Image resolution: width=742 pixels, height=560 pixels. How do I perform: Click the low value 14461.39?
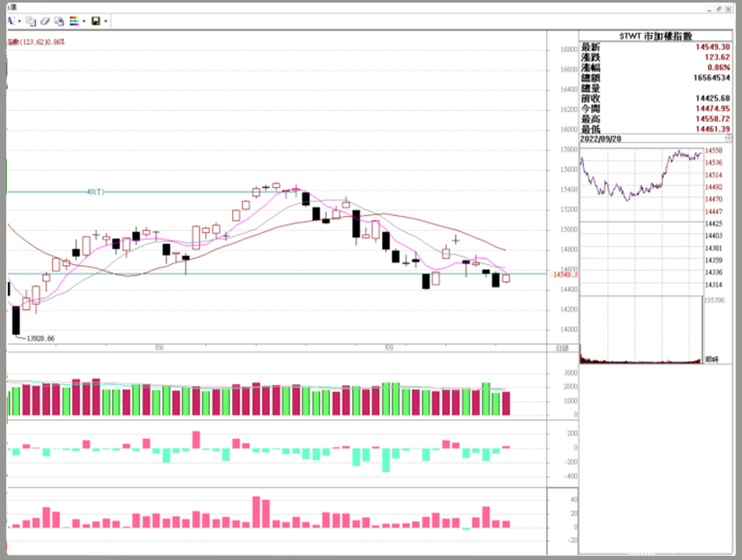click(x=712, y=129)
